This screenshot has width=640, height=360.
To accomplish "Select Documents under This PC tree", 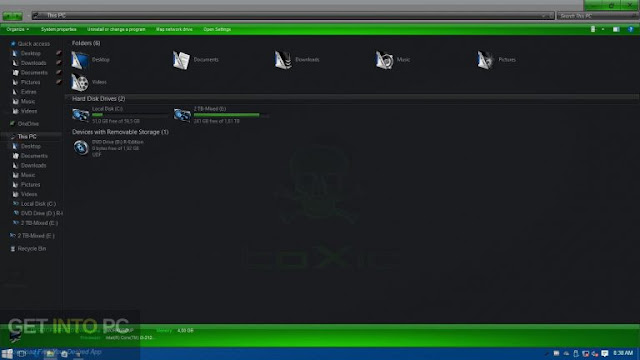I will [34, 156].
